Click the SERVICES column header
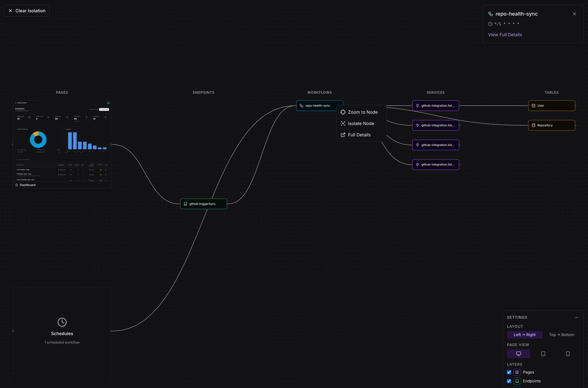 (435, 93)
